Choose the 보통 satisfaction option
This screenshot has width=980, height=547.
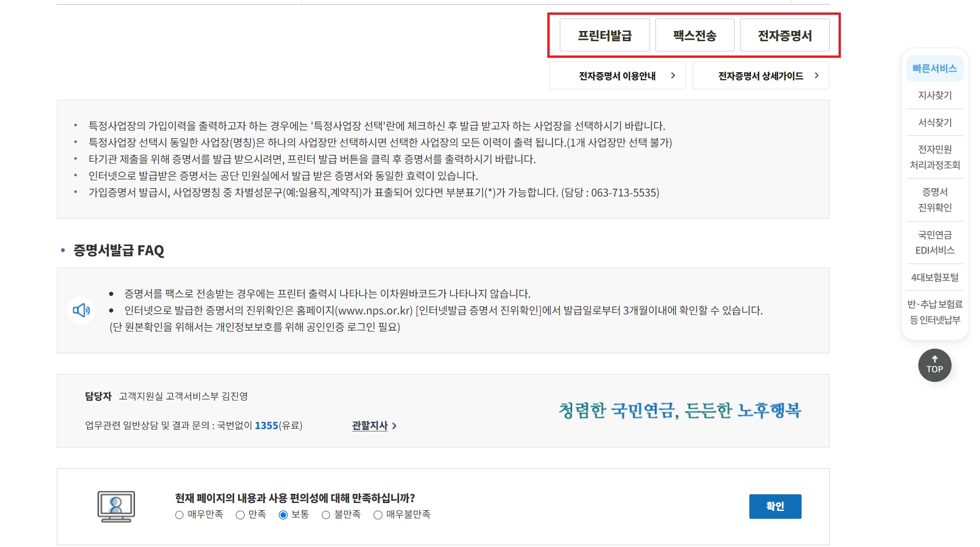click(283, 515)
